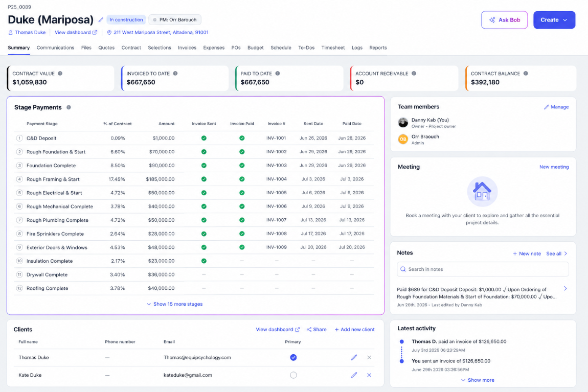The width and height of the screenshot is (588, 392).
Task: Click the info icon beside Stage Payments heading
Action: tap(69, 107)
